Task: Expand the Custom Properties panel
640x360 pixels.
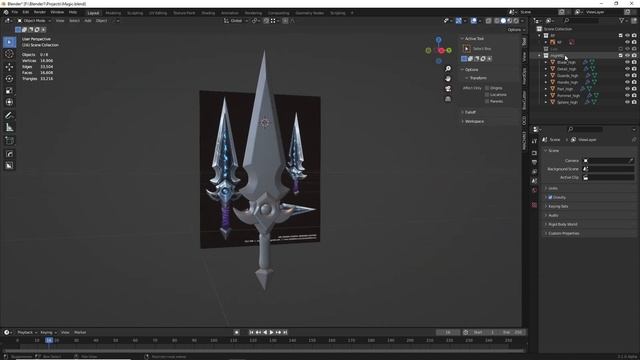Action: (564, 233)
